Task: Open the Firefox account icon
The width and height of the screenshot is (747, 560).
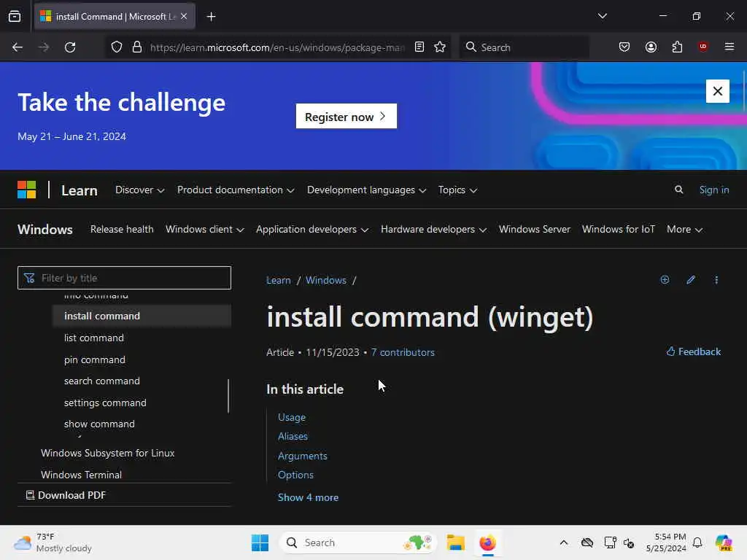Action: (x=651, y=47)
